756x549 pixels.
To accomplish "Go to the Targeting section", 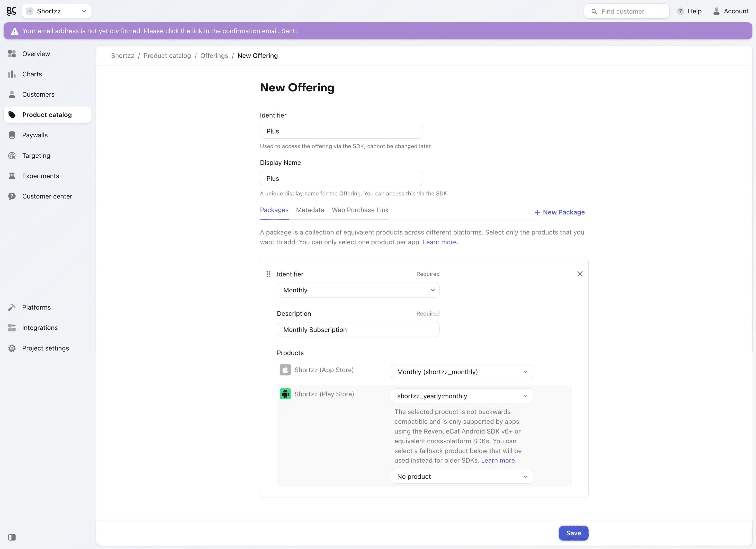I will point(36,155).
